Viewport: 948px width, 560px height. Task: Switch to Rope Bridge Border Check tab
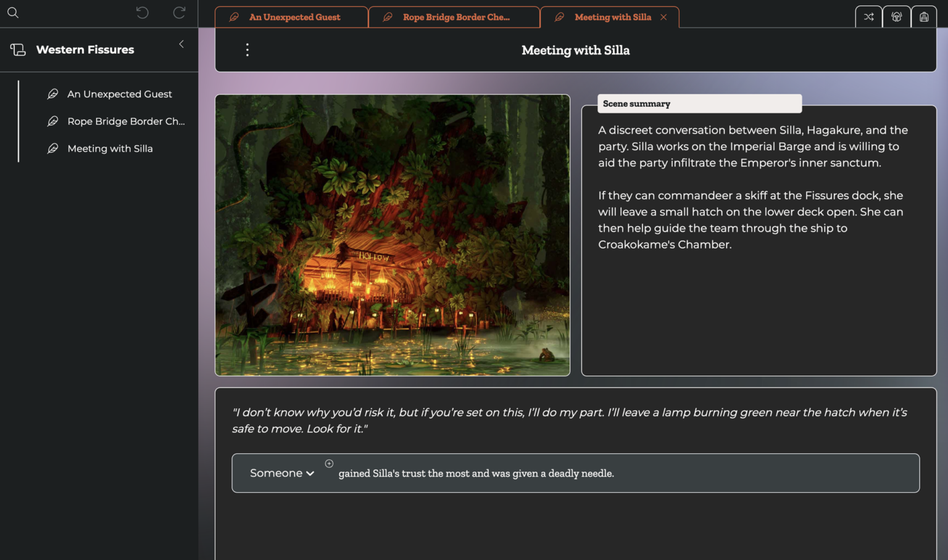click(x=455, y=17)
